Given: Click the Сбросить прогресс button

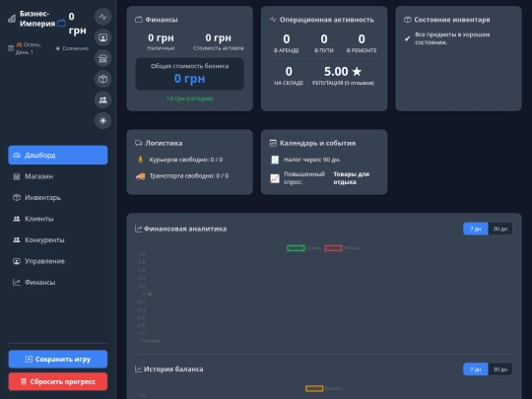Looking at the screenshot, I should 58,381.
